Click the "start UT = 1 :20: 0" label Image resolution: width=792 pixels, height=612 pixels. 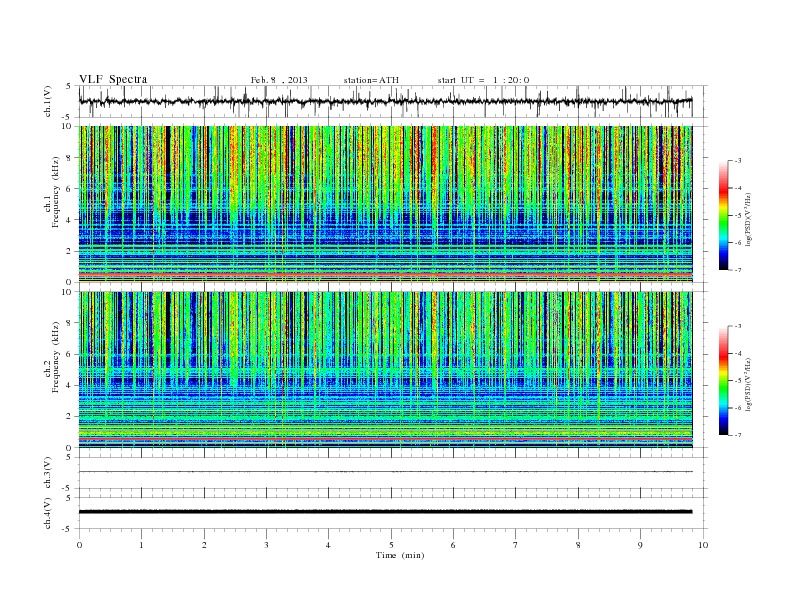(x=483, y=80)
